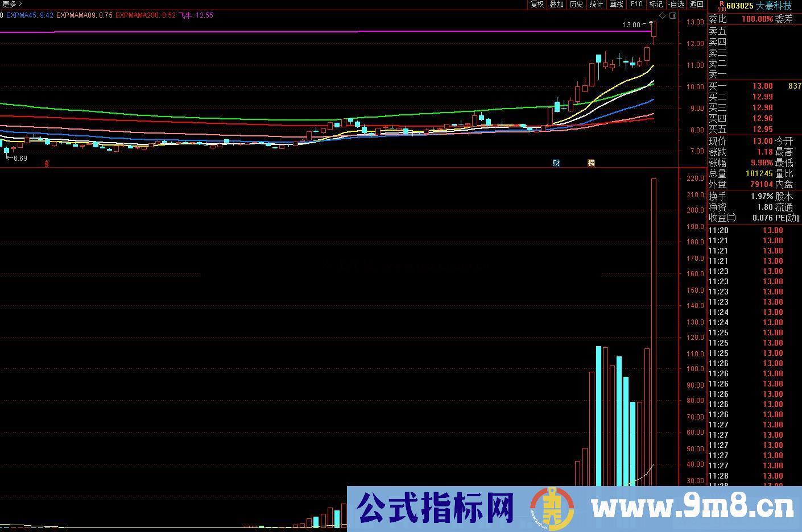Open the 画线 drawing tools

[x=615, y=4]
